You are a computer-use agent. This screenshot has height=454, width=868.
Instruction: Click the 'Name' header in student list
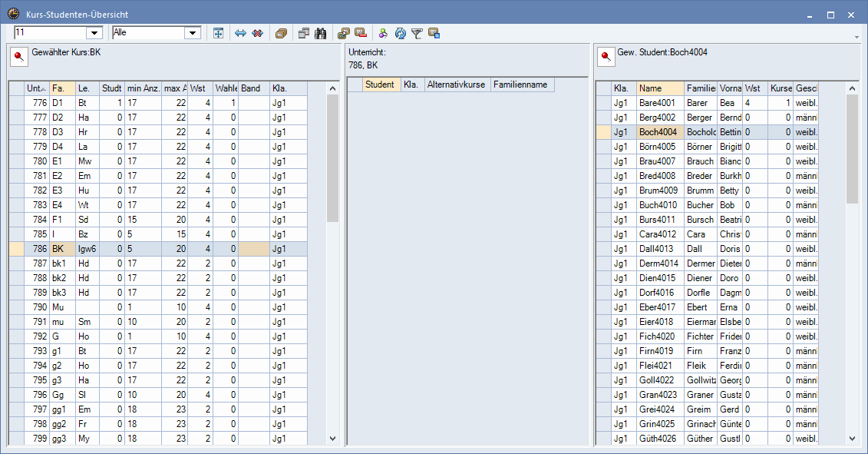(x=659, y=88)
